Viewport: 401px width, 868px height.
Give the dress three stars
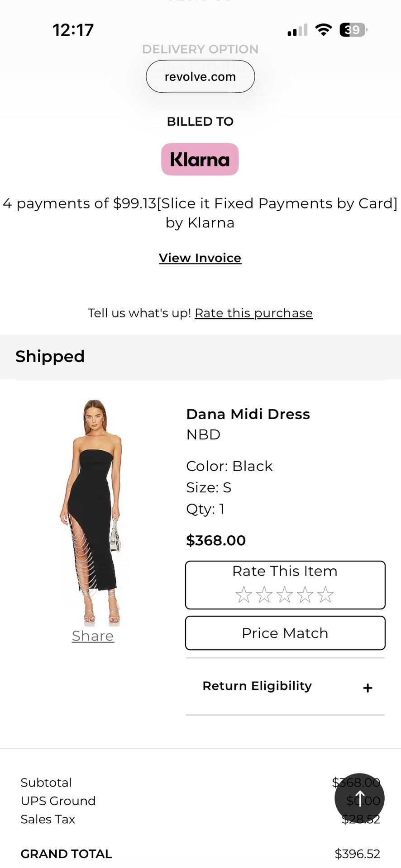click(285, 594)
